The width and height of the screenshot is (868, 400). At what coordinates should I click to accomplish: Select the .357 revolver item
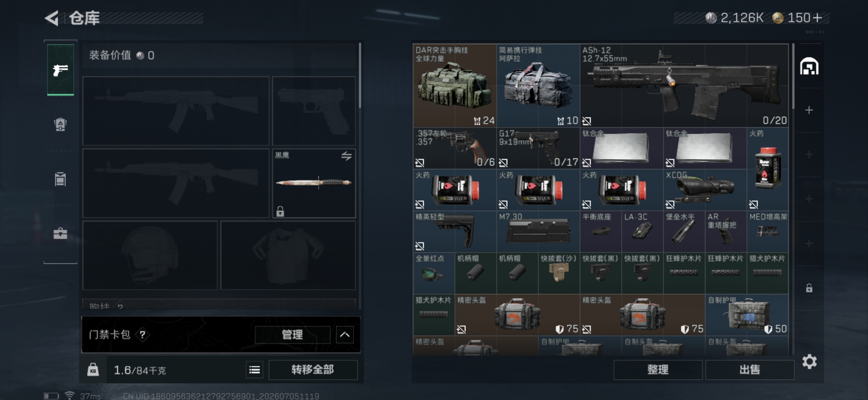click(454, 148)
